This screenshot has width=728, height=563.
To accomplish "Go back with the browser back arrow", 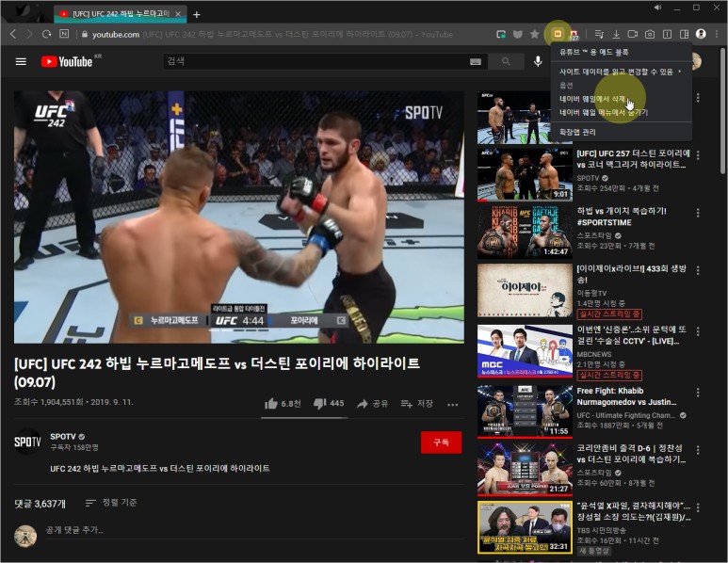I will (13, 34).
